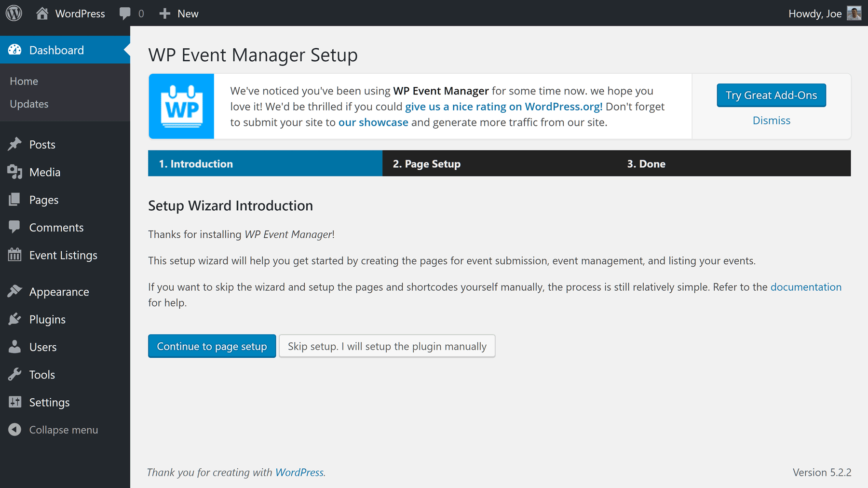Click the Version 5.2.2 footer text

pyautogui.click(x=822, y=473)
